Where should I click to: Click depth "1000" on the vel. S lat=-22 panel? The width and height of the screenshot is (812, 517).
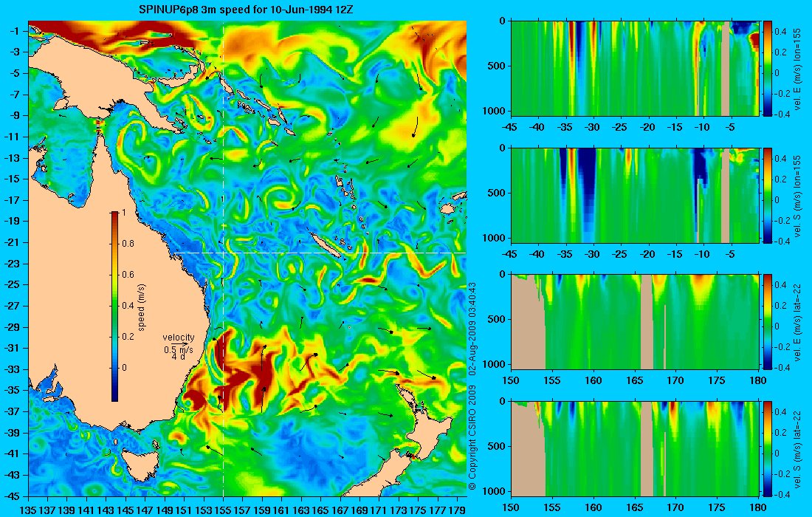495,491
